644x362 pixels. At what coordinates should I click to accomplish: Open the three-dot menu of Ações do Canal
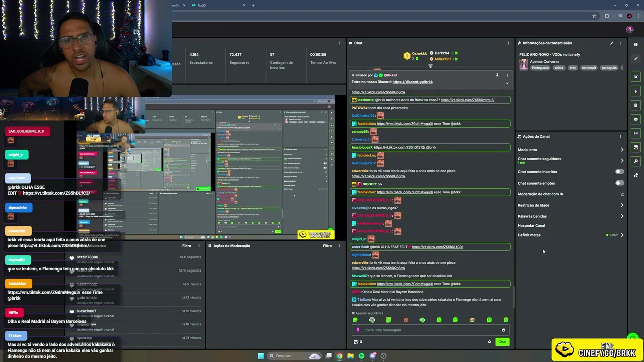coord(621,136)
